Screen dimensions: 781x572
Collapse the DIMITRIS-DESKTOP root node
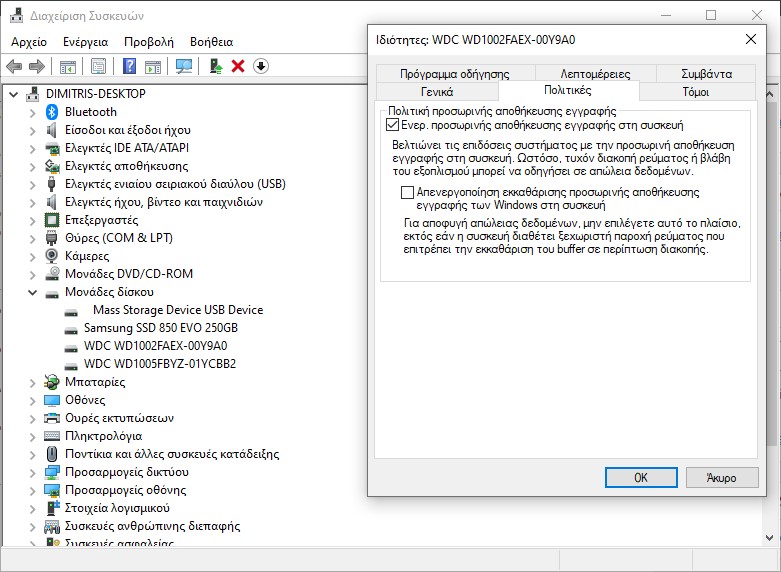point(14,94)
